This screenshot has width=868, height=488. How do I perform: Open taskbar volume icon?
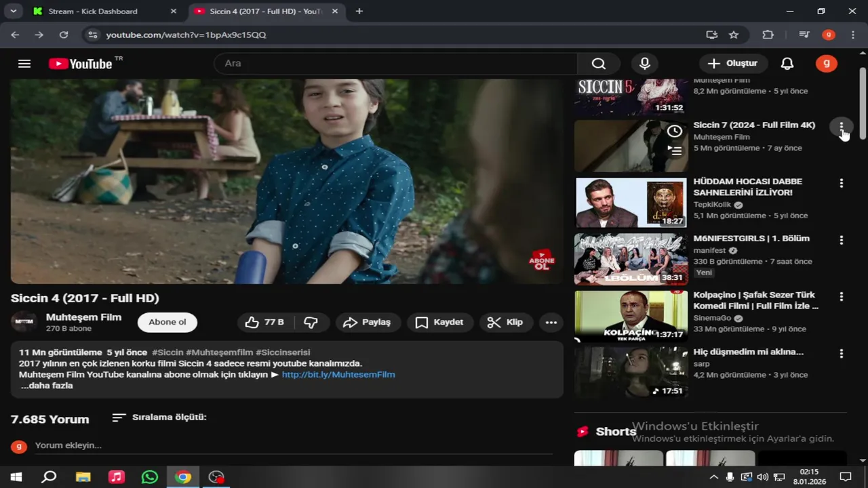pos(762,477)
